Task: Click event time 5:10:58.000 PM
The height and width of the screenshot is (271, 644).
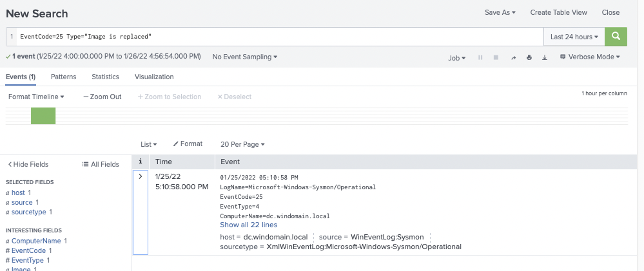Action: [x=182, y=187]
